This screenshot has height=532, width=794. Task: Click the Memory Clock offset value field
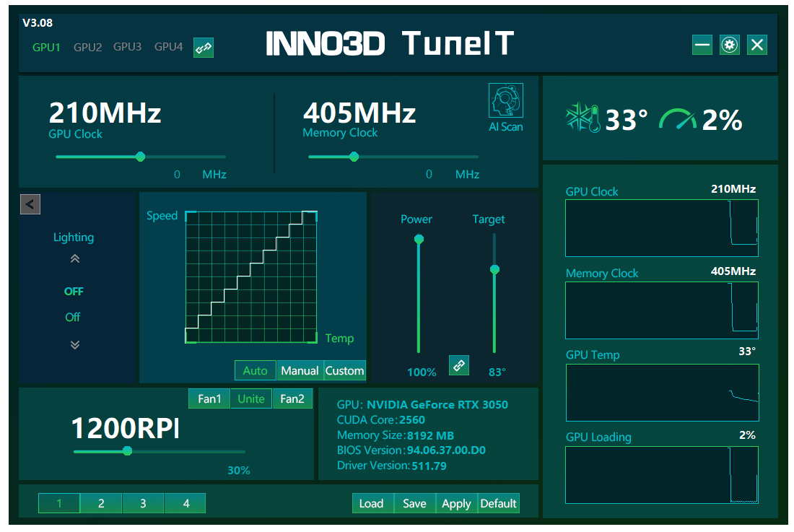tap(429, 175)
